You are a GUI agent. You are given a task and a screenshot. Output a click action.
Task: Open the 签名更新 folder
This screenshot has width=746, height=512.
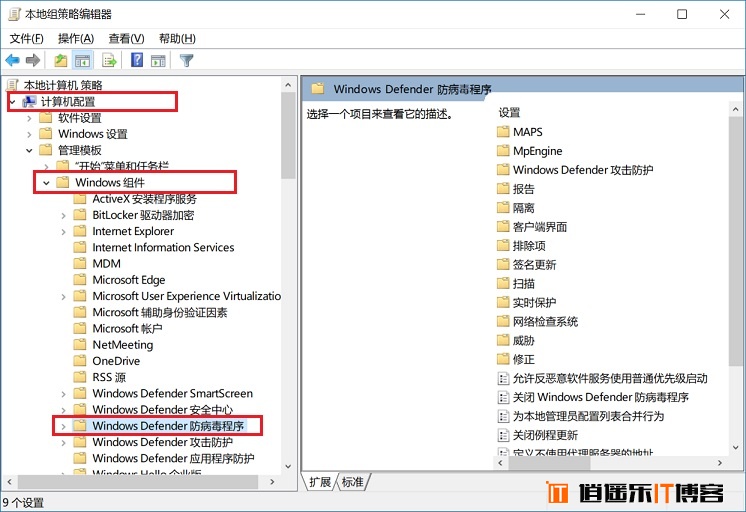point(527,265)
